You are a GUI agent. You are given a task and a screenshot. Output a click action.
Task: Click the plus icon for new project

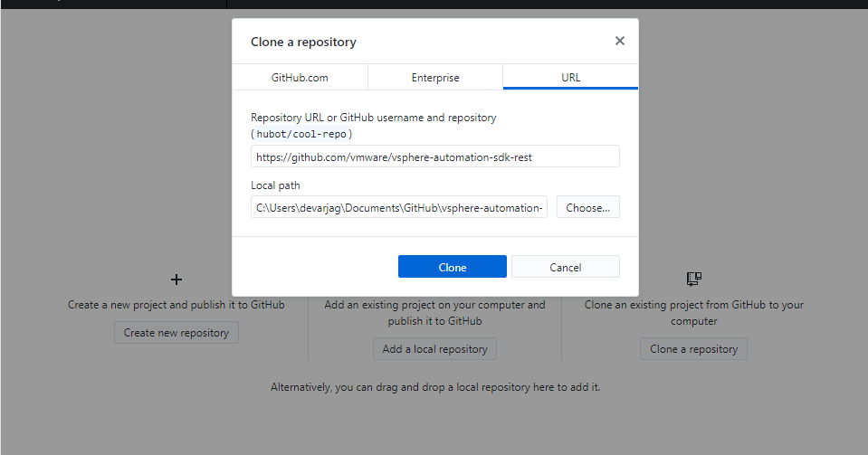tap(176, 280)
